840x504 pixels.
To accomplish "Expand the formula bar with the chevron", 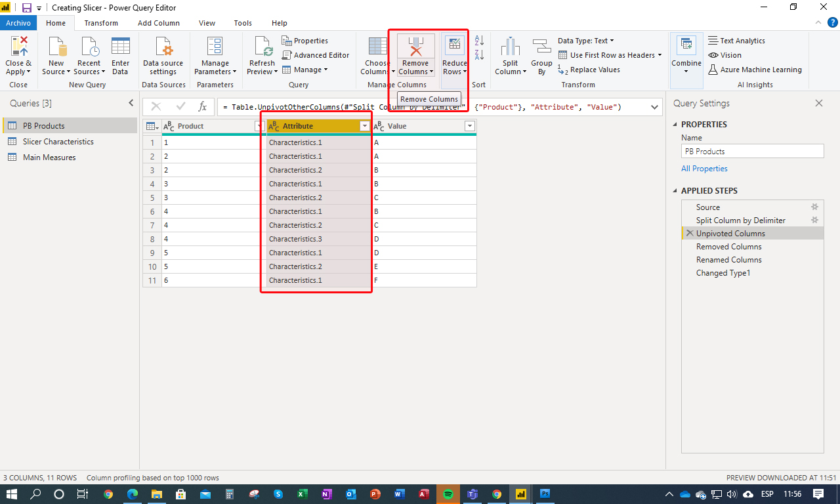I will pyautogui.click(x=655, y=106).
